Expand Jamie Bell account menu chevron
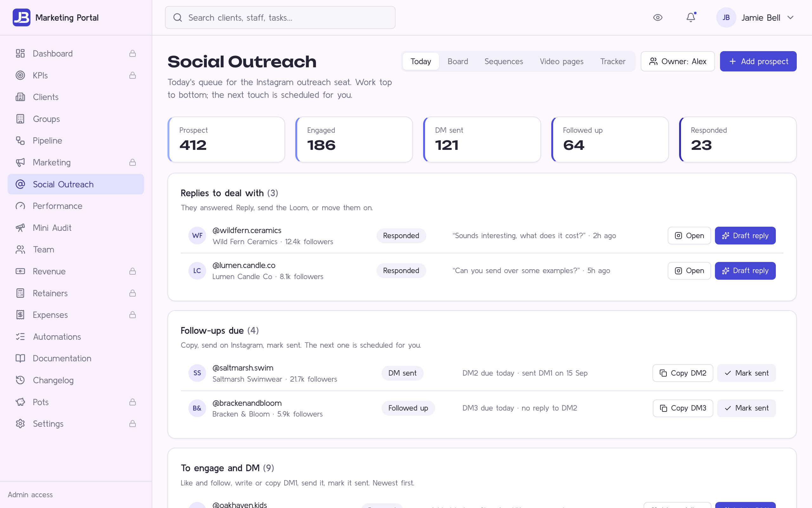 coord(790,17)
